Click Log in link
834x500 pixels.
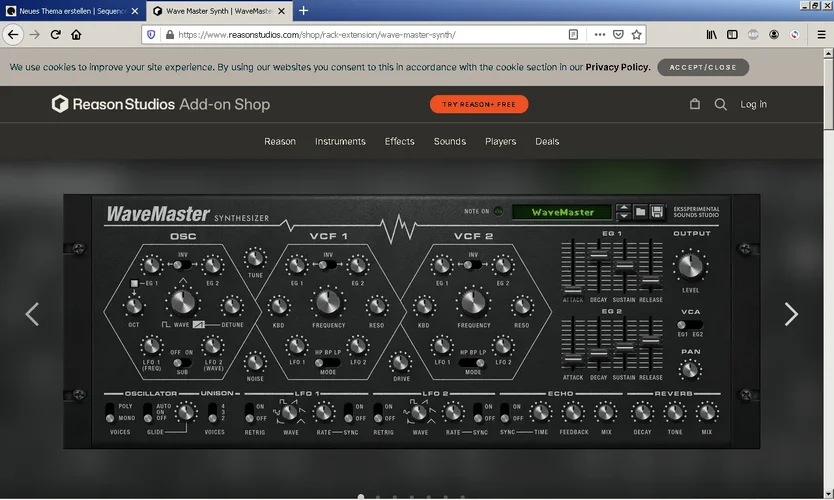753,104
